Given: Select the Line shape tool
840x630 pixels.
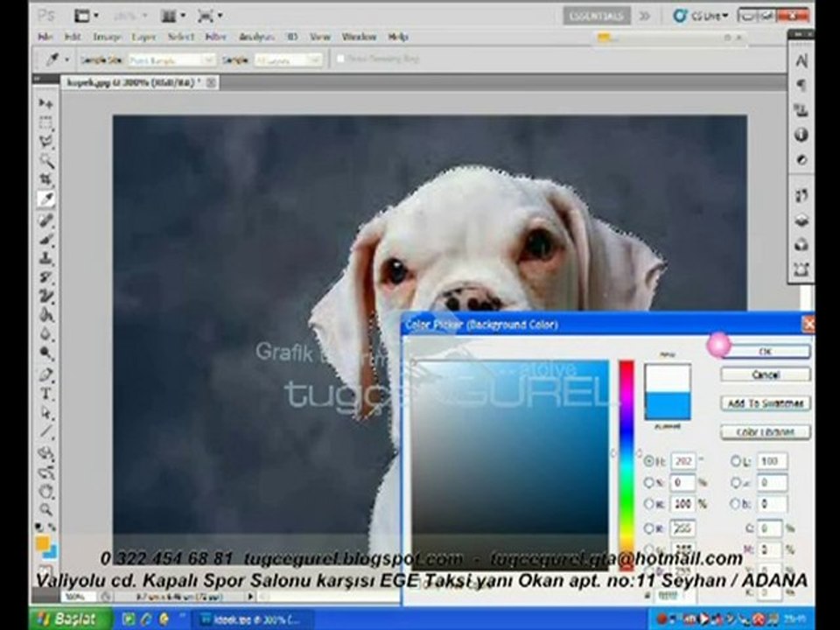Looking at the screenshot, I should click(46, 431).
